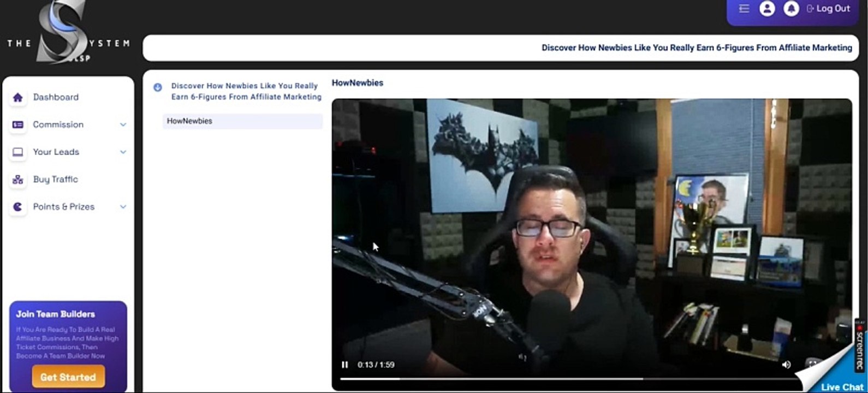Expand the Your Leads submenu chevron

[x=123, y=152]
